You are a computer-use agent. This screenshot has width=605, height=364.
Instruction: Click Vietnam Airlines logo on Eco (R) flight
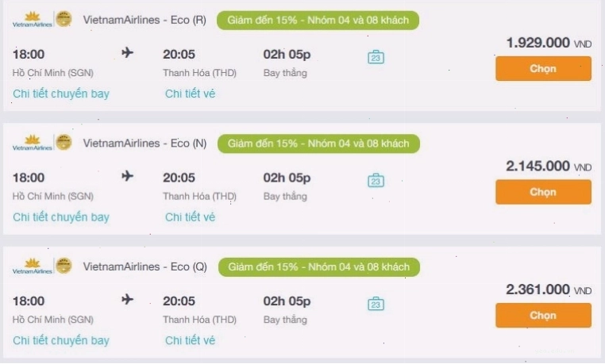click(33, 20)
